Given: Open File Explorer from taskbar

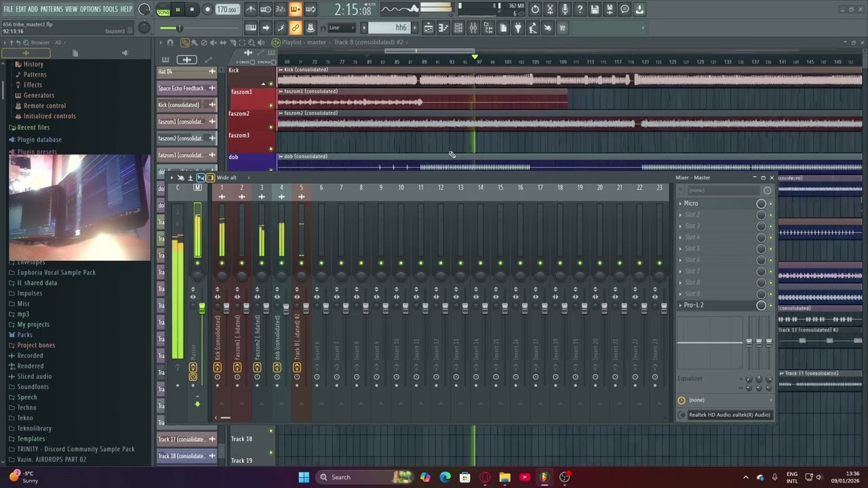Looking at the screenshot, I should (x=505, y=477).
